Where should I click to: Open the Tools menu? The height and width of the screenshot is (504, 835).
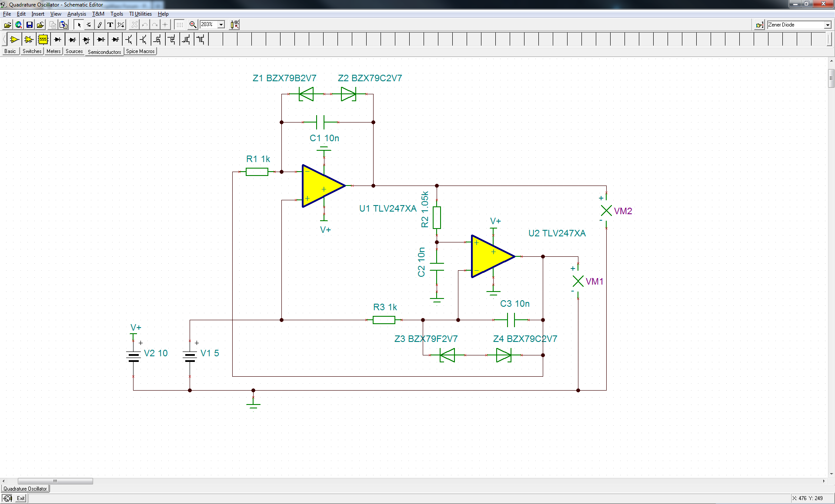click(x=117, y=14)
